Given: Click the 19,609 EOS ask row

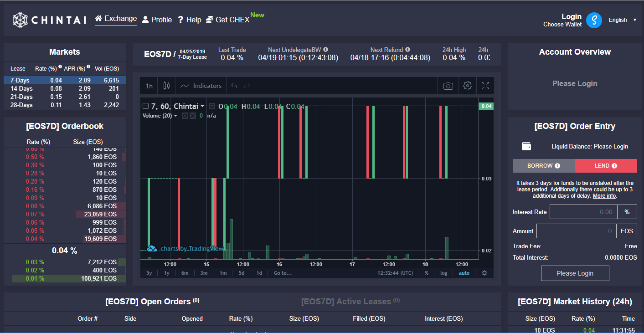Looking at the screenshot, I should 65,239.
